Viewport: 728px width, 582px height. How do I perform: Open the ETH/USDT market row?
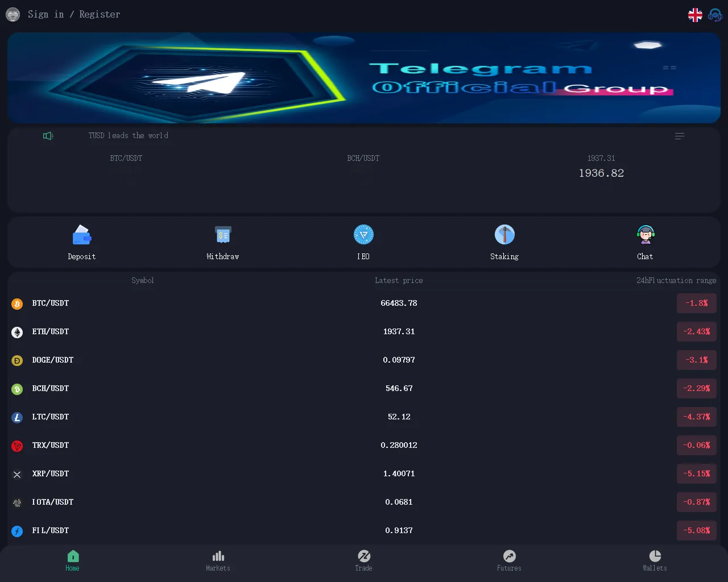pyautogui.click(x=364, y=332)
